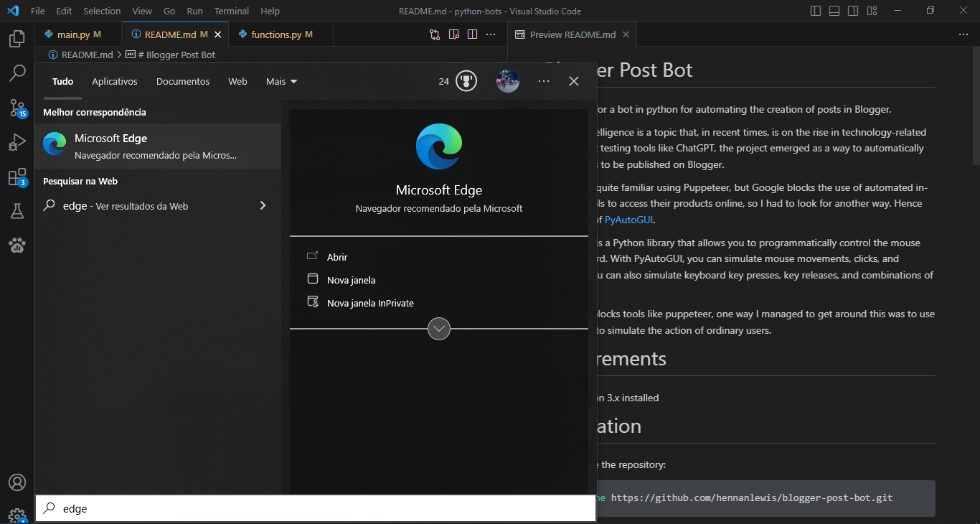Viewport: 980px width, 524px height.
Task: Split the editor right
Action: tap(472, 34)
